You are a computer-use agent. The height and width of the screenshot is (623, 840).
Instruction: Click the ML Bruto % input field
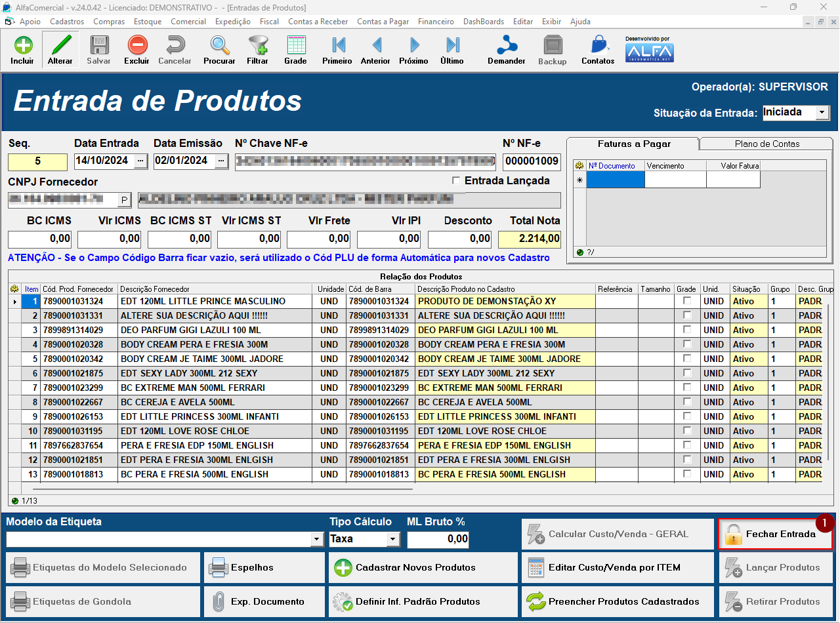438,539
